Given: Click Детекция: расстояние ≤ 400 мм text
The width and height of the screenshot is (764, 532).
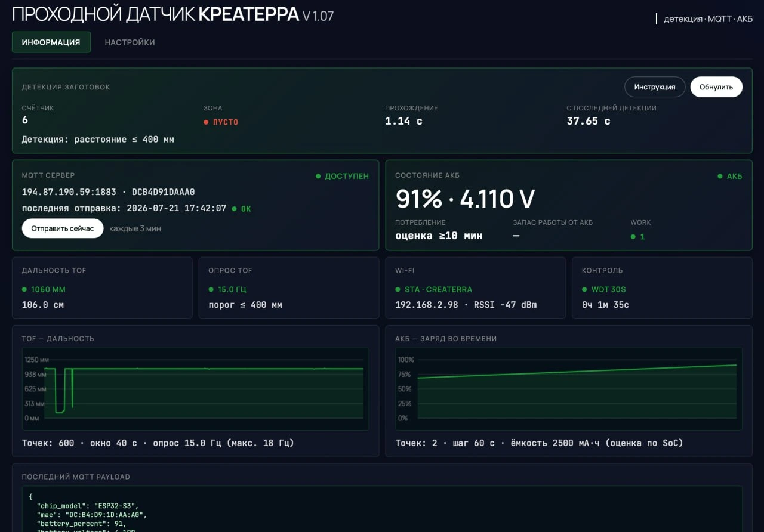Looking at the screenshot, I should (98, 140).
